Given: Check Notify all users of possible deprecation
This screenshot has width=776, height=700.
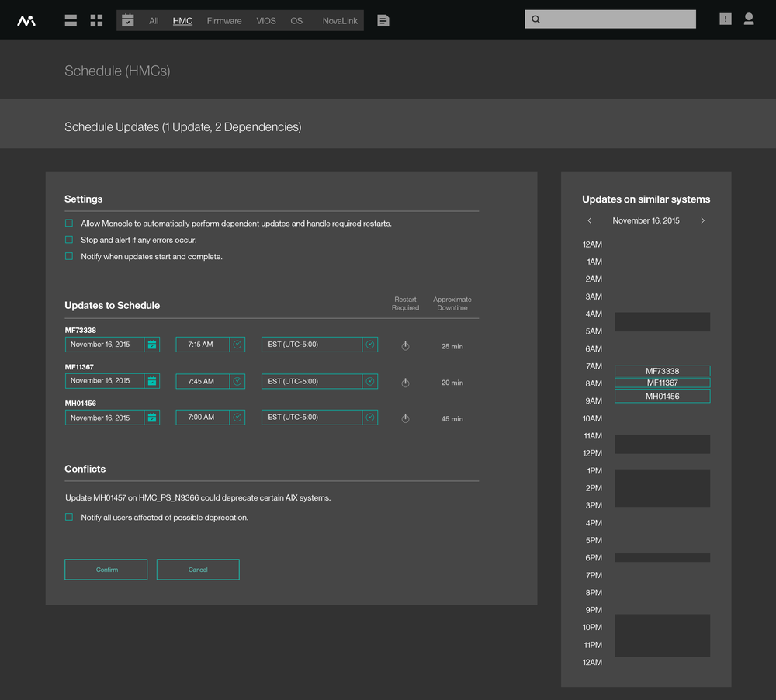Looking at the screenshot, I should (69, 517).
